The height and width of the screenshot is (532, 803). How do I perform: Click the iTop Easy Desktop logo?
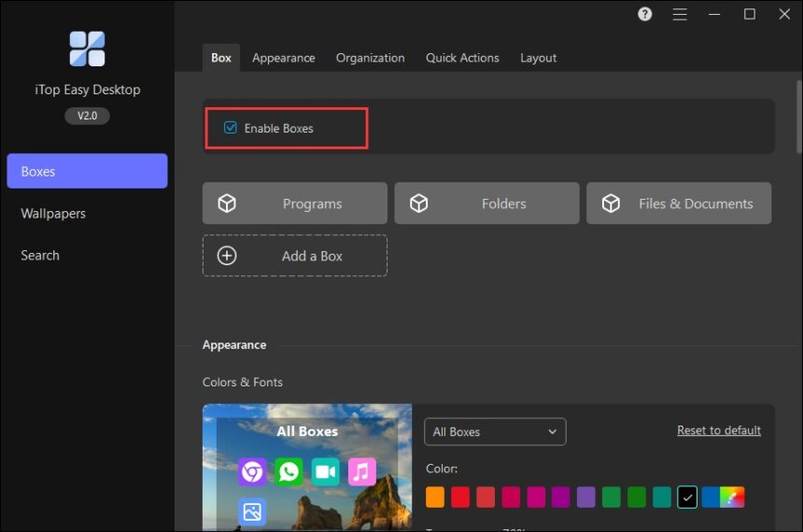coord(87,49)
